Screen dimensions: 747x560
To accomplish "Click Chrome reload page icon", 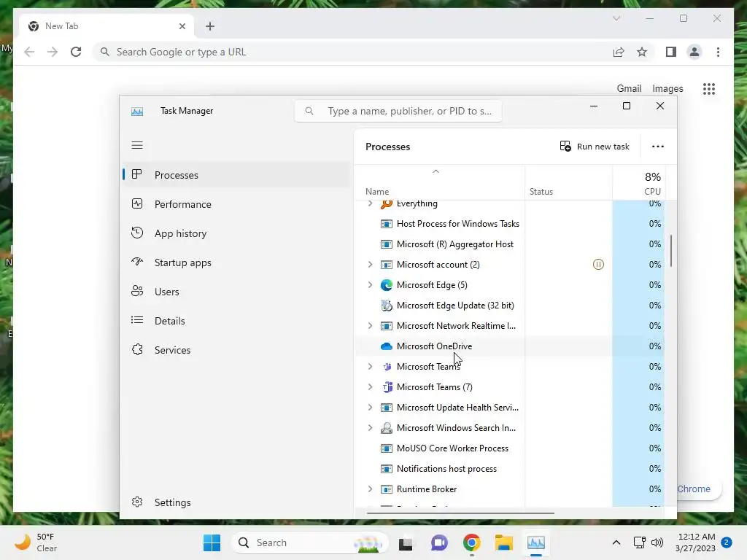I will [x=76, y=52].
